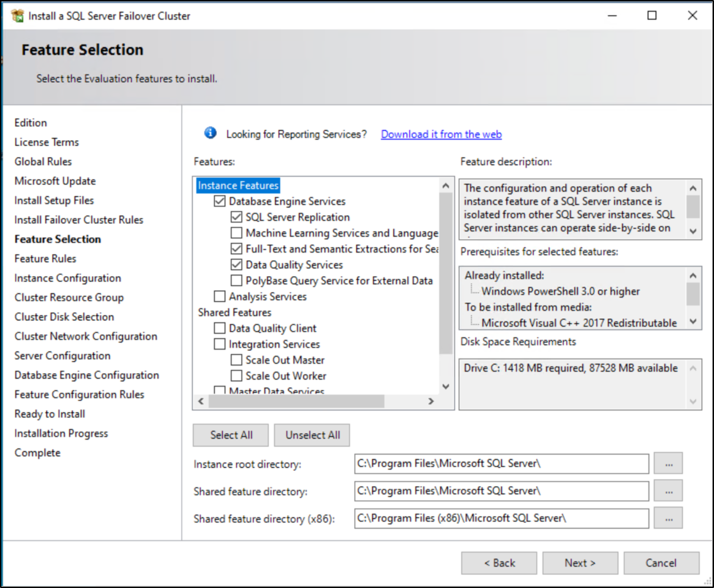Click the Features list vertical scrollbar thumb
The width and height of the screenshot is (714, 588).
click(446, 273)
